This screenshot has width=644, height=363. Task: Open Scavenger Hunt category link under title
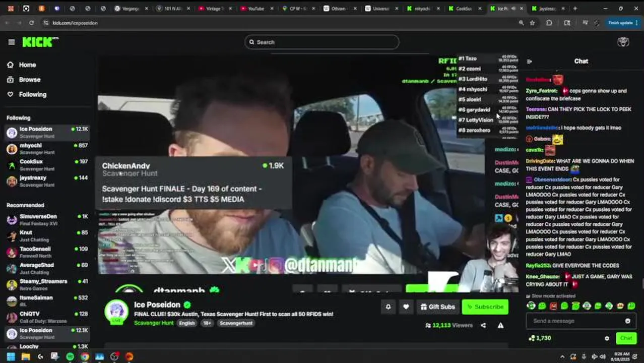point(154,323)
